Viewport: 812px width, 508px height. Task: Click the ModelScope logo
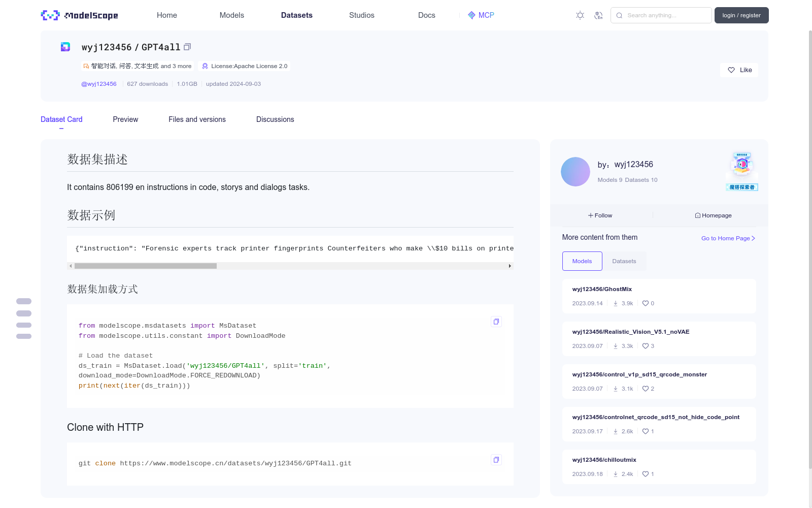pyautogui.click(x=80, y=15)
